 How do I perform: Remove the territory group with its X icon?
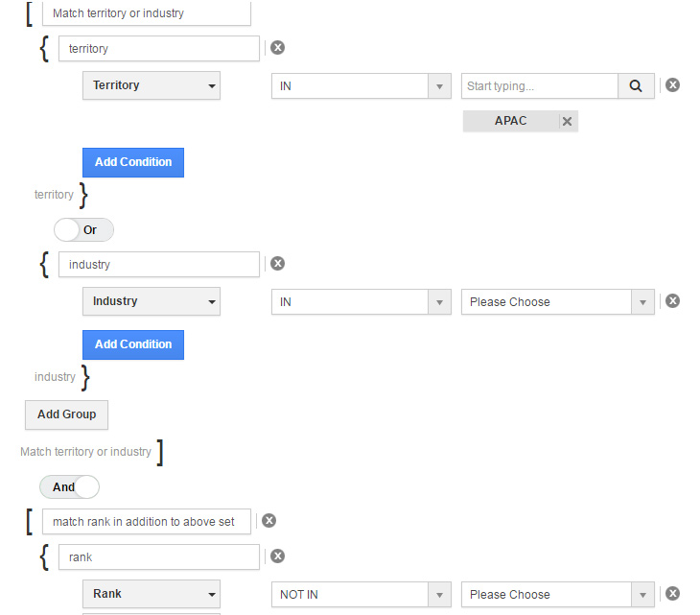click(x=277, y=48)
